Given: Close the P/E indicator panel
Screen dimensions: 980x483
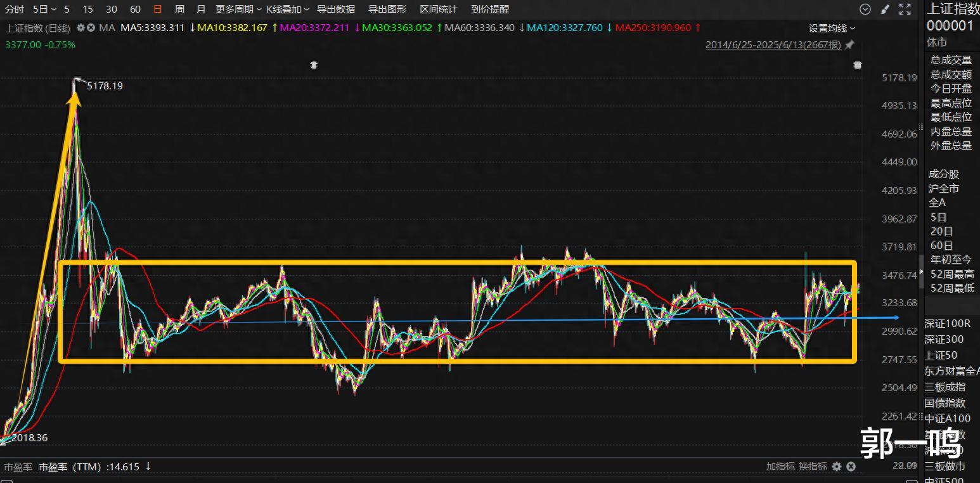Looking at the screenshot, I should [851, 467].
